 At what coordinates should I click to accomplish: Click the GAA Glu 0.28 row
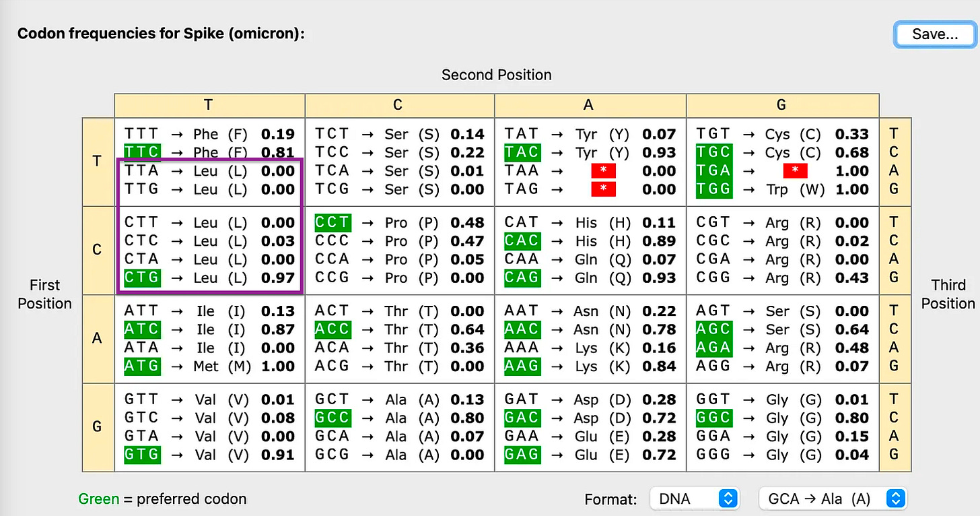(590, 437)
